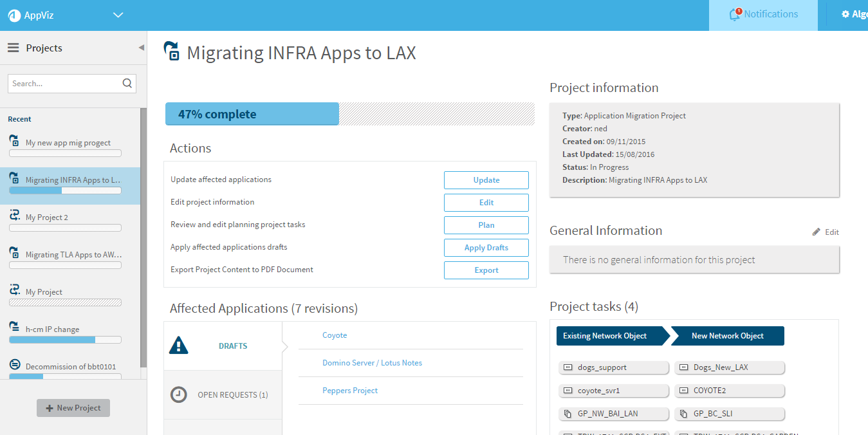Switch to the Open Requests tab

tap(232, 394)
